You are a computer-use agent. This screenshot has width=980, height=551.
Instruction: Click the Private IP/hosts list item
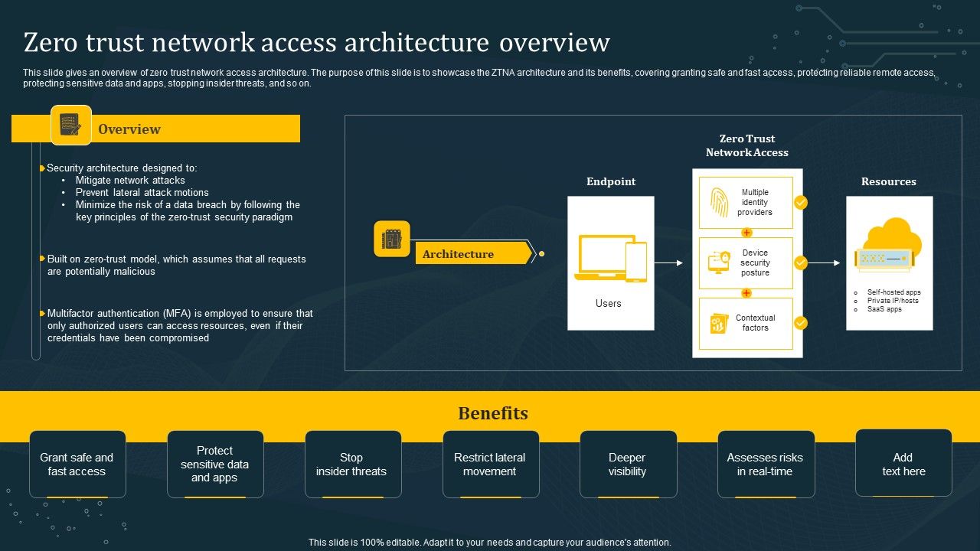point(893,301)
